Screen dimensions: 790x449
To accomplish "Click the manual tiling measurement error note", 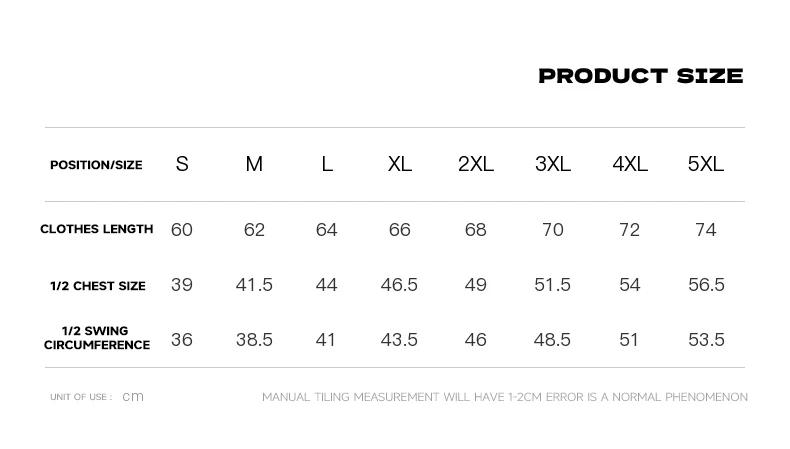I will [x=505, y=397].
